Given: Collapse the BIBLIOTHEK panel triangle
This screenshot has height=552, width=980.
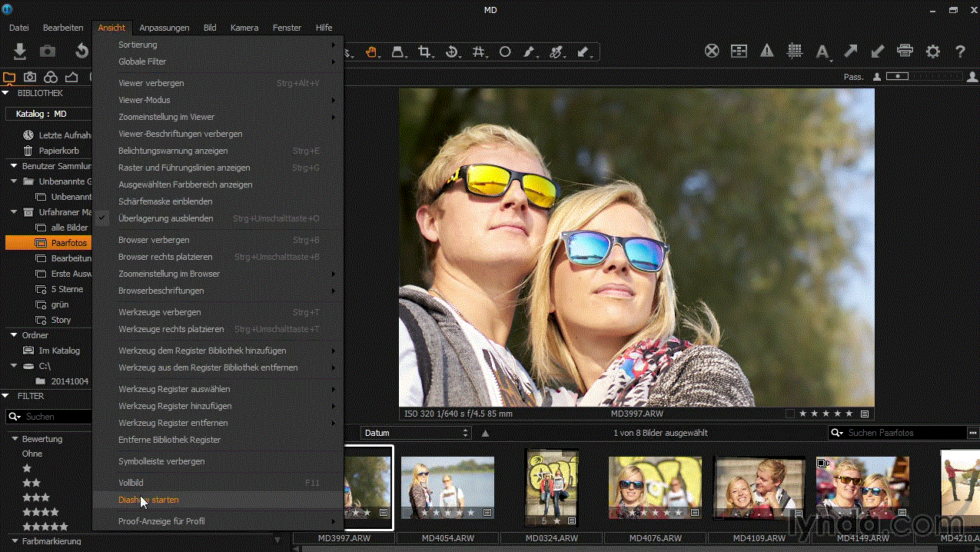Looking at the screenshot, I should pos(7,93).
